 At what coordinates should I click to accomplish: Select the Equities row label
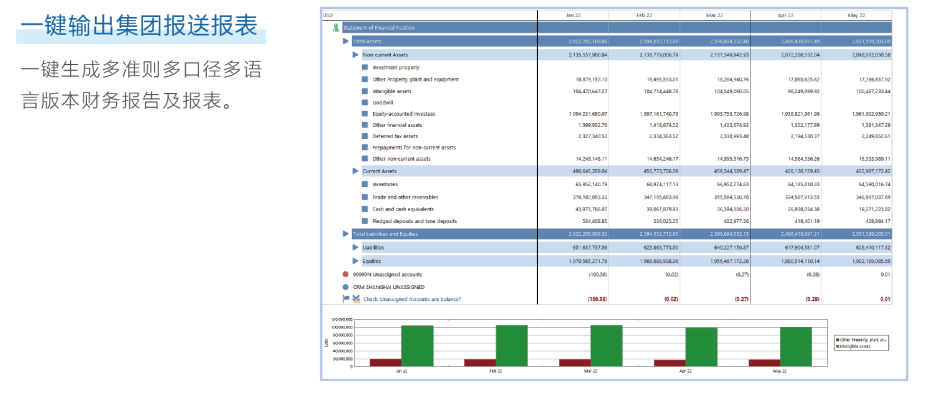click(x=371, y=261)
